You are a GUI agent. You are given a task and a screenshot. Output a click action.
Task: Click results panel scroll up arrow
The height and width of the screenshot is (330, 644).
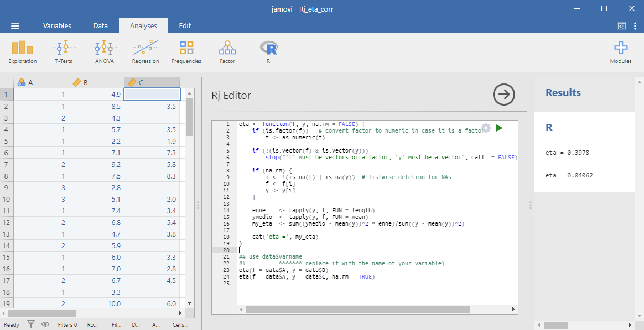(x=640, y=82)
